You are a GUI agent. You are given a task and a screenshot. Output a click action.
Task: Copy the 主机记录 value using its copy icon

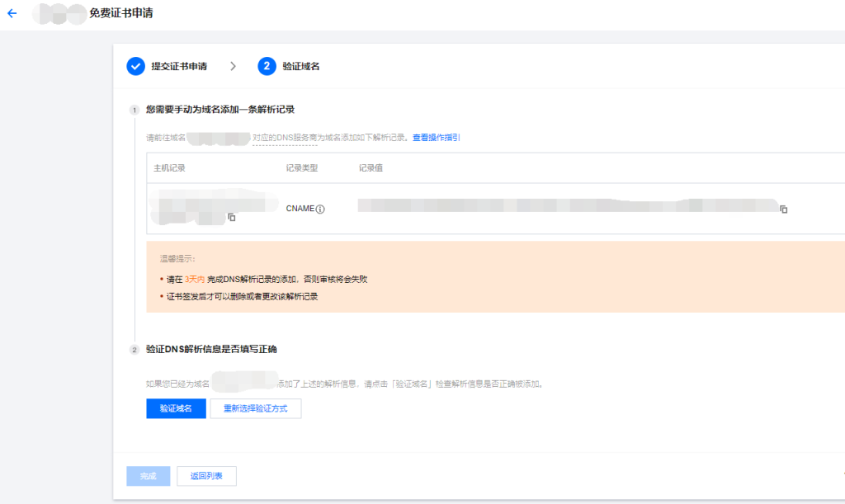click(232, 217)
